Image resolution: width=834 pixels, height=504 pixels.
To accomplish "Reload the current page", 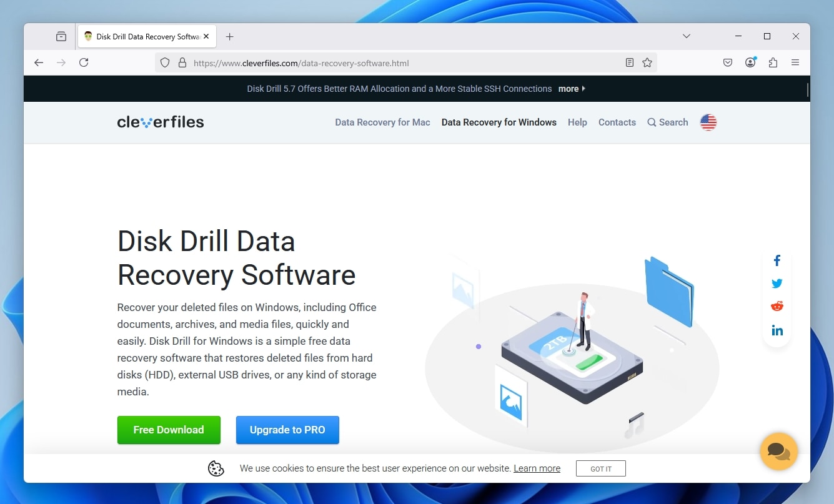I will point(84,62).
